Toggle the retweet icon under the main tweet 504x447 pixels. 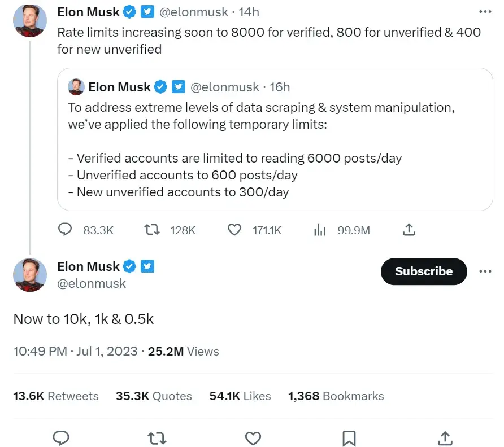pos(157,439)
